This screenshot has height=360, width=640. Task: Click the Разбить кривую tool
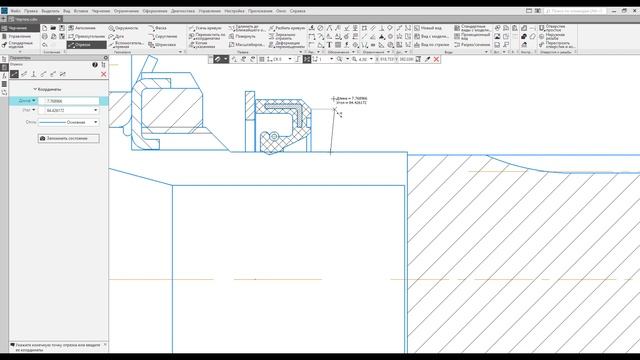tap(287, 28)
